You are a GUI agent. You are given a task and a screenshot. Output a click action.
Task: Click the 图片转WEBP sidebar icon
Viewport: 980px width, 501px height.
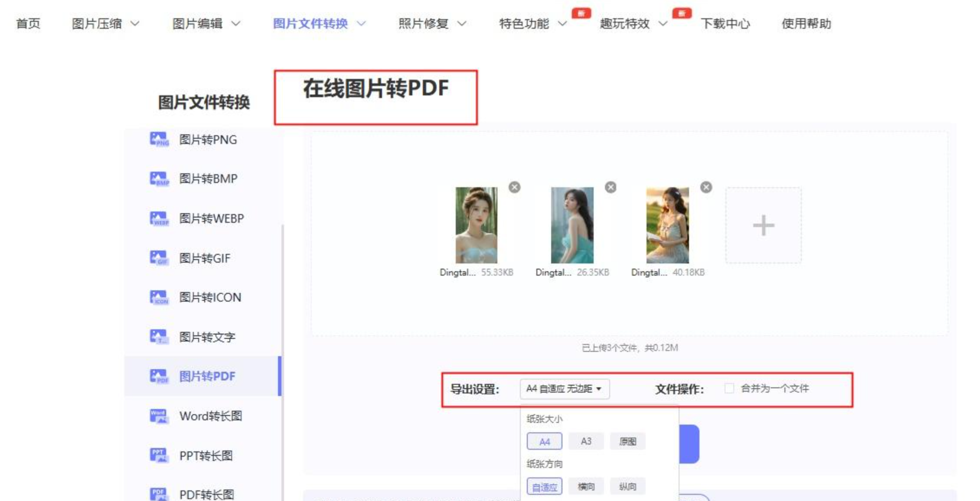(x=159, y=218)
